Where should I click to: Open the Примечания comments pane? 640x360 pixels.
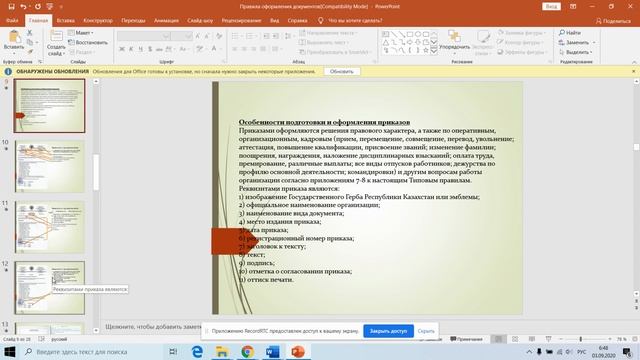coord(466,339)
